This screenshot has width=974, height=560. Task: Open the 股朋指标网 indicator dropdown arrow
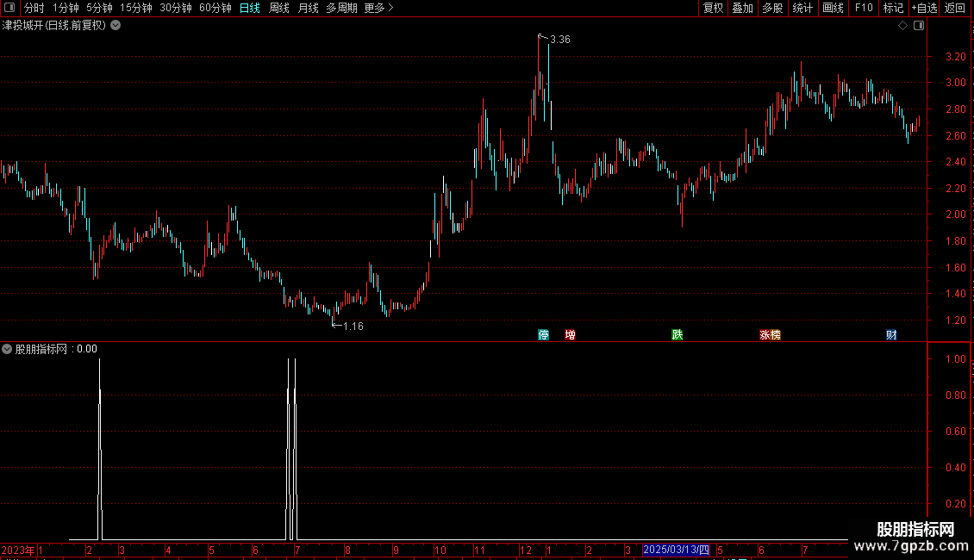click(x=7, y=349)
